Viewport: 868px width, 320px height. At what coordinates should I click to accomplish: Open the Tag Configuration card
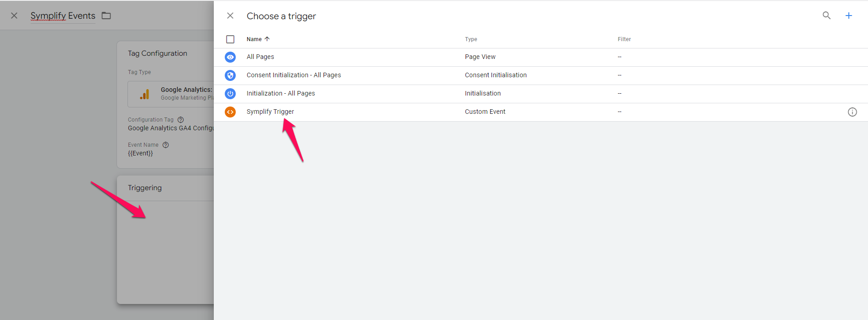coord(165,105)
